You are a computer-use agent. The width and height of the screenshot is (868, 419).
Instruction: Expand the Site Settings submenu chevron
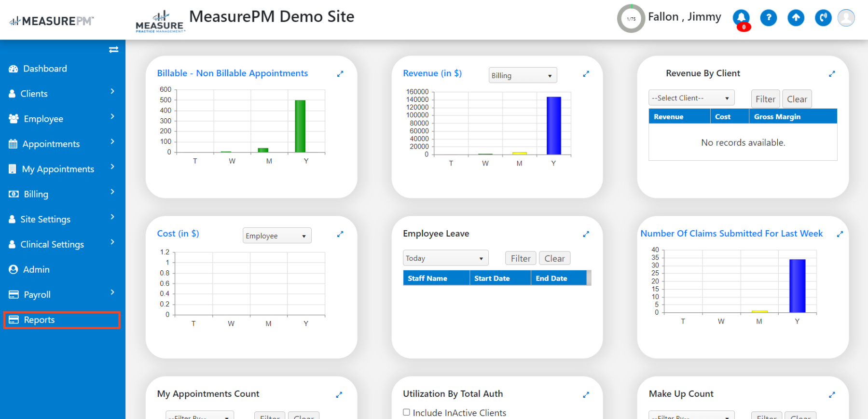[112, 217]
